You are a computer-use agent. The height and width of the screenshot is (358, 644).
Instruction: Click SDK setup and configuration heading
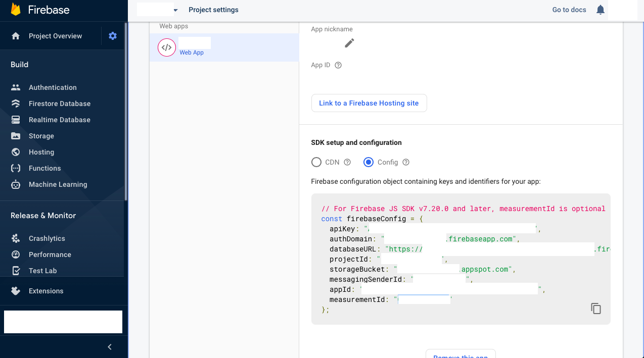pyautogui.click(x=356, y=143)
